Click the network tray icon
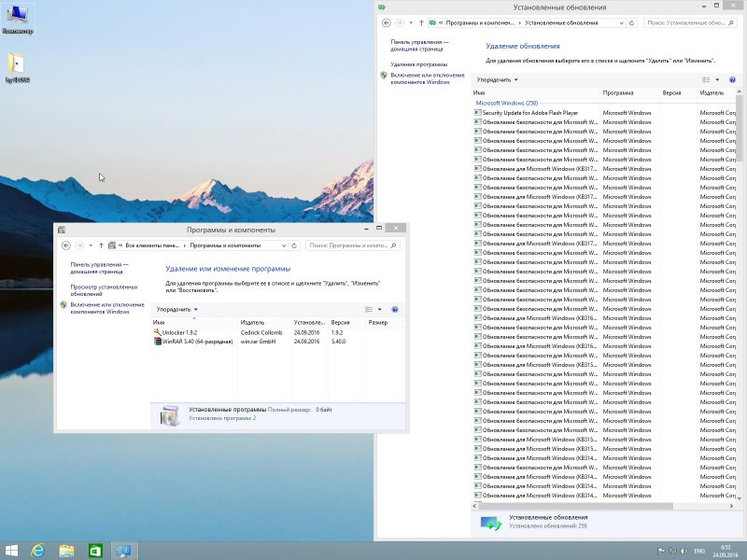Screen dimensions: 747x560 [x=672, y=551]
